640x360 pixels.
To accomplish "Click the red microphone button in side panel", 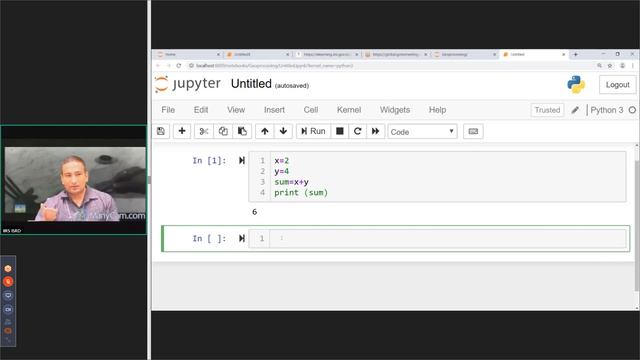I will 8,282.
